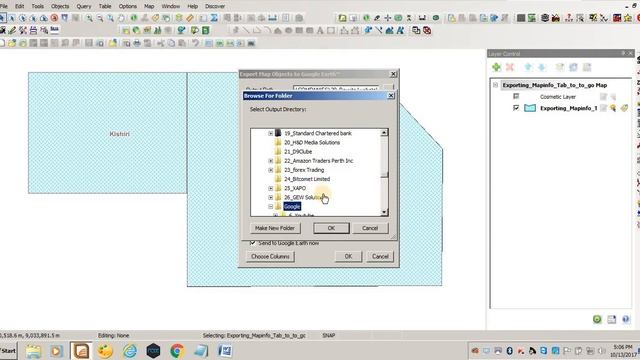640x360 pixels.
Task: Click green refresh icon below layer list
Action: (597, 319)
